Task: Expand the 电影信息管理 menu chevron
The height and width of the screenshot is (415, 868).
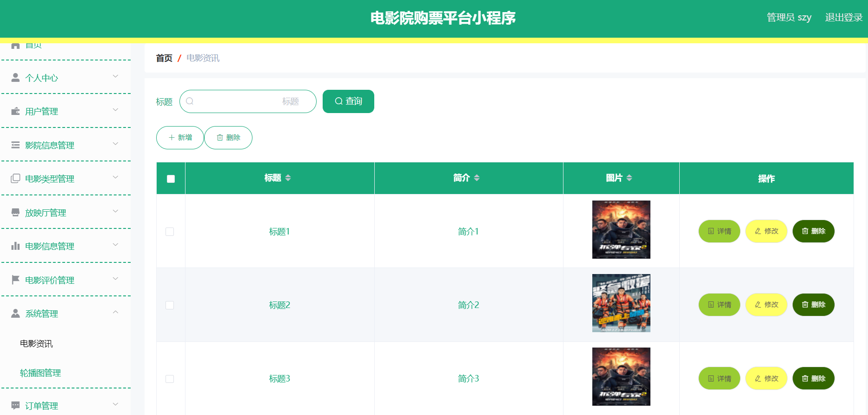Action: click(x=116, y=245)
